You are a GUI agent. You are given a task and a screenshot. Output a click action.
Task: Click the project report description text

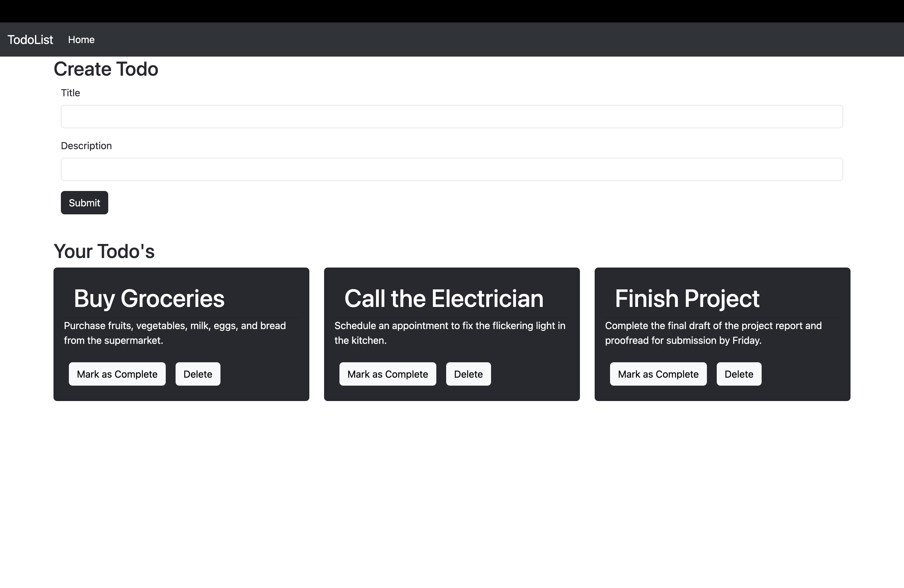tap(713, 333)
